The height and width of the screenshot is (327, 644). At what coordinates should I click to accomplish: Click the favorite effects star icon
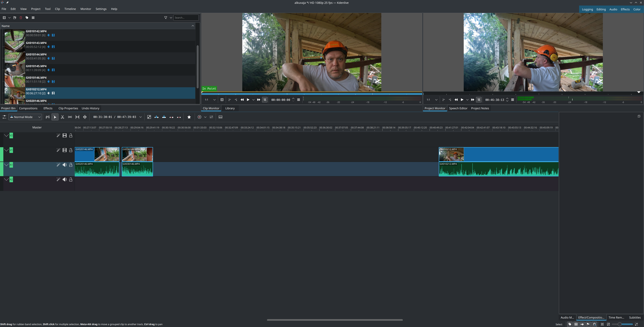pyautogui.click(x=189, y=117)
